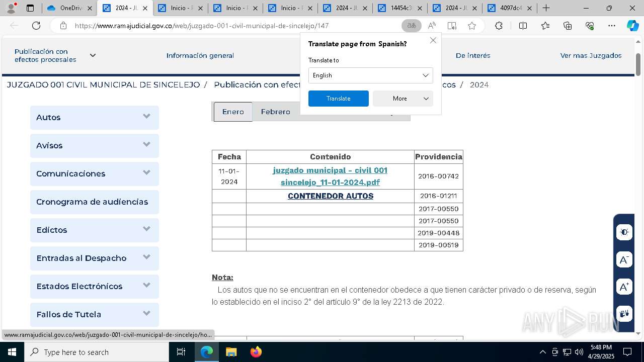Switch to the OneDrive browser tab

click(70, 8)
